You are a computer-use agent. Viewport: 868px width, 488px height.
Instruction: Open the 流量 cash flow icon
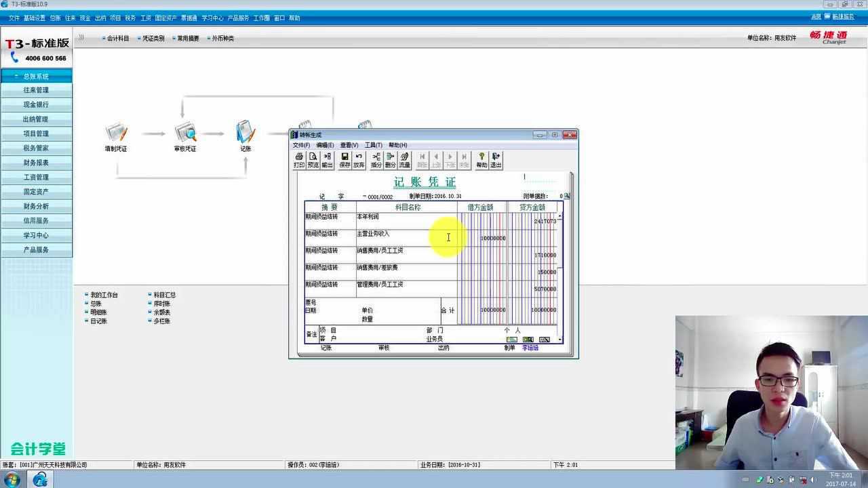click(x=404, y=160)
